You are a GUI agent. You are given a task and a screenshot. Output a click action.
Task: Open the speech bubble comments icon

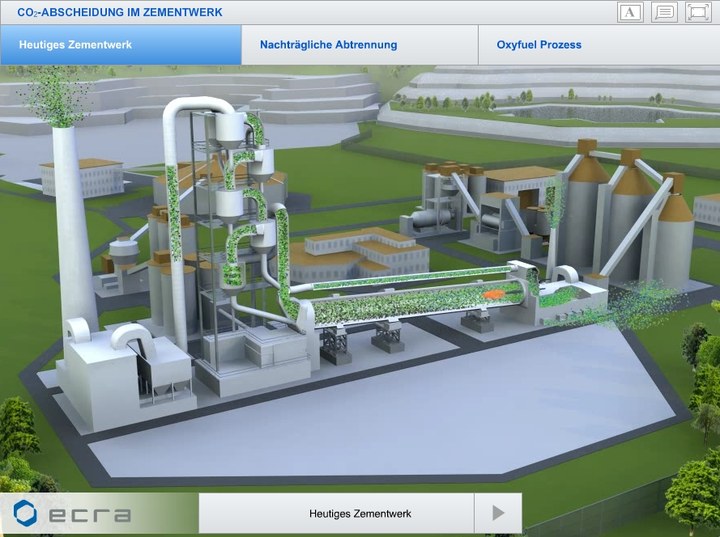663,12
